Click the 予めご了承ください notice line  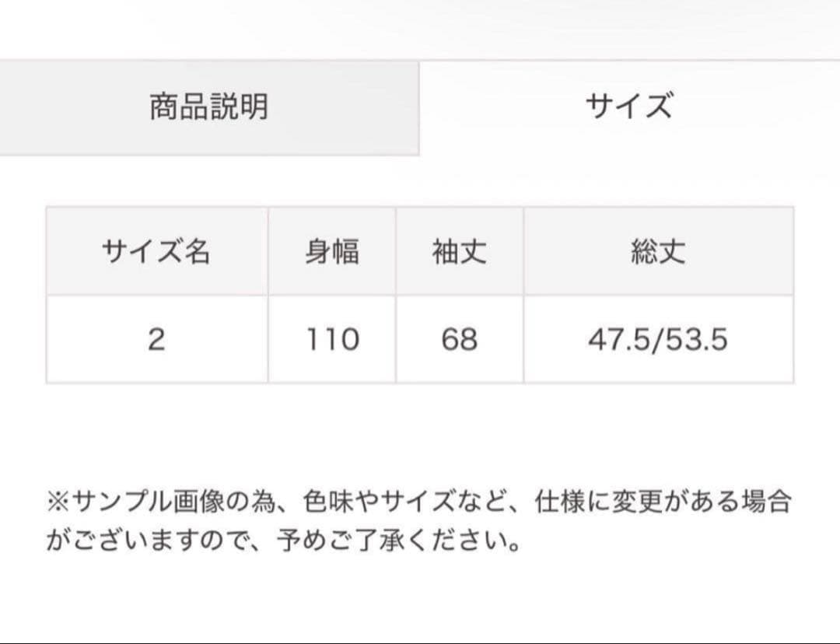click(x=283, y=541)
